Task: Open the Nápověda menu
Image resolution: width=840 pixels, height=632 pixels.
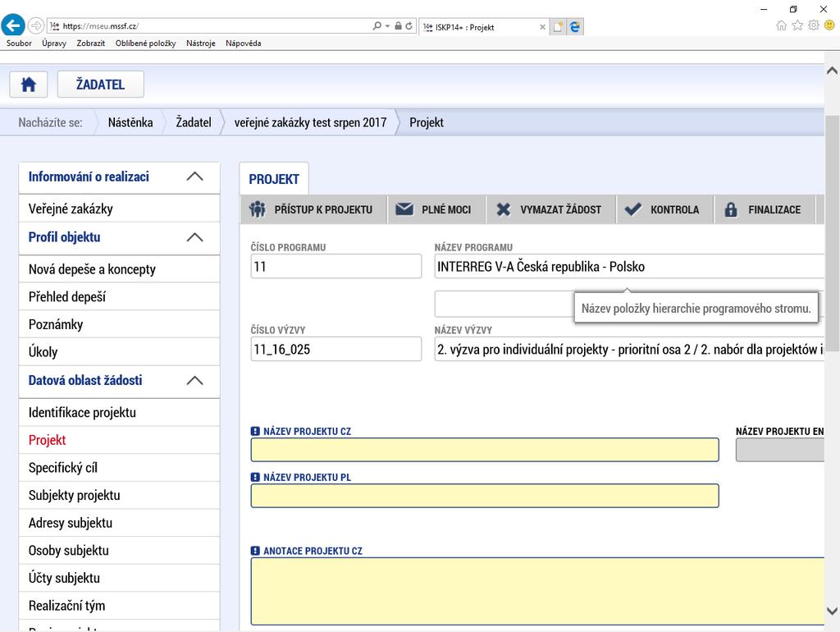Action: pos(243,43)
